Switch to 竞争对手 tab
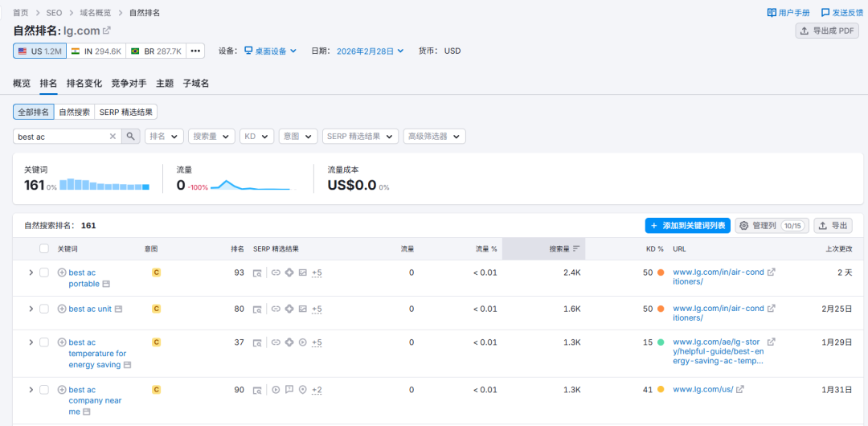The width and height of the screenshot is (868, 426). (129, 84)
